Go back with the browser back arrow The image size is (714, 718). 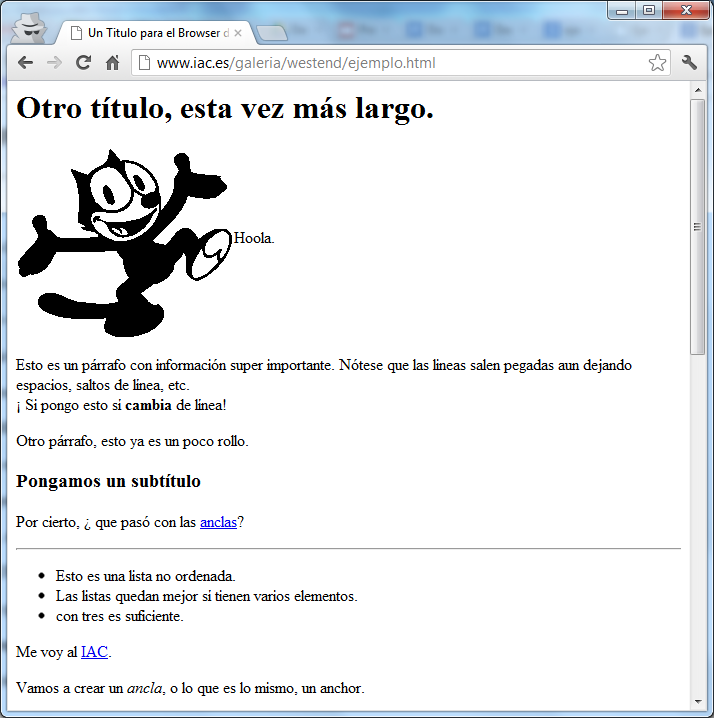click(x=26, y=63)
